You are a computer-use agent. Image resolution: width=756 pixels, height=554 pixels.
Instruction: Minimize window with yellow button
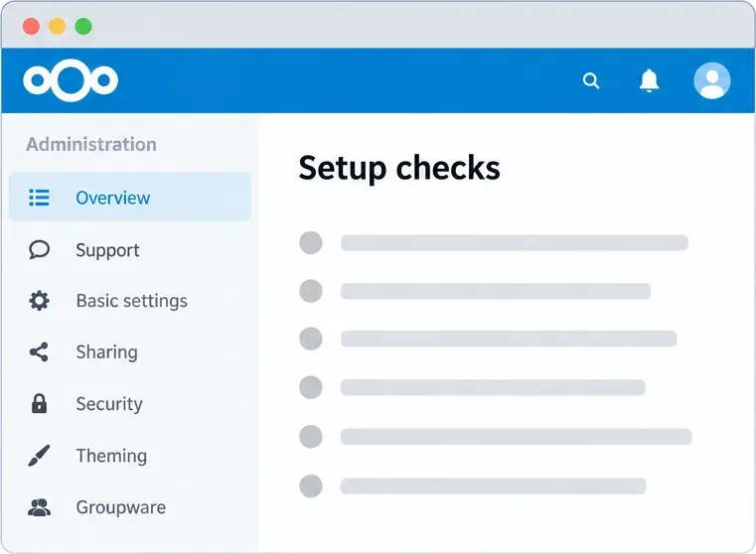pyautogui.click(x=57, y=26)
